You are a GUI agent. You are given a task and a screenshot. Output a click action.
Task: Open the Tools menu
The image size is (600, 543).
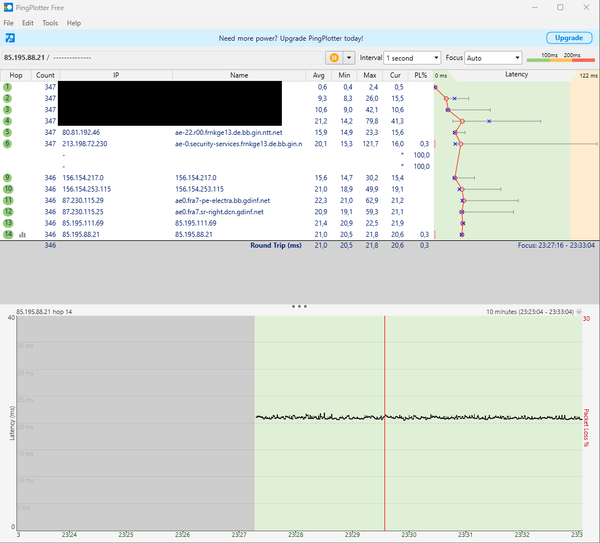tap(50, 23)
